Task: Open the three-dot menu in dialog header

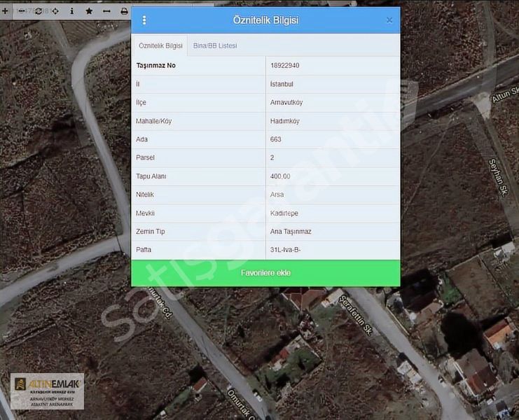Action: [144, 20]
